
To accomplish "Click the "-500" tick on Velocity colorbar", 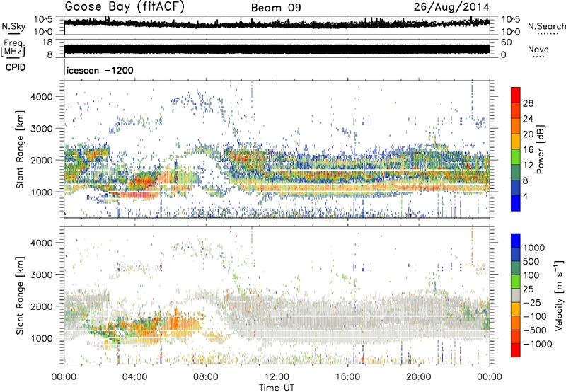I will coord(535,330).
